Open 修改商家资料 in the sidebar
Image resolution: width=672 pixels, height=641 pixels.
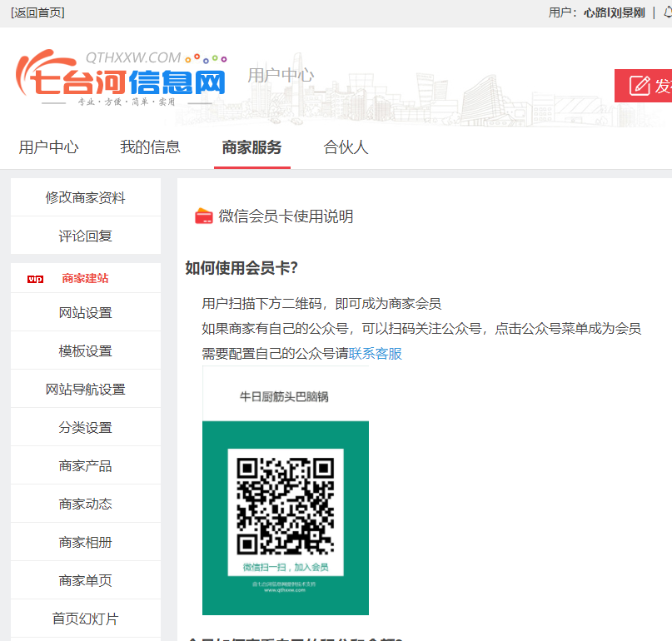point(86,197)
